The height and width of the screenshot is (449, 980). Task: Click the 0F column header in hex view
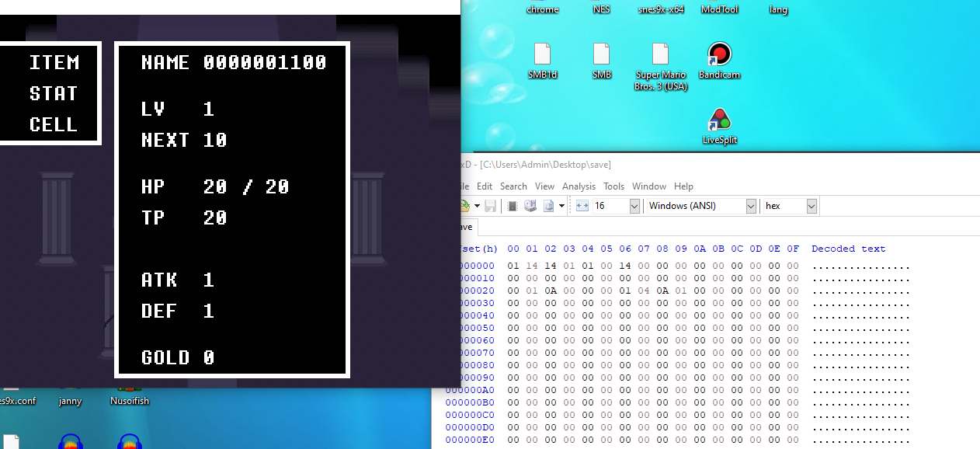click(793, 249)
